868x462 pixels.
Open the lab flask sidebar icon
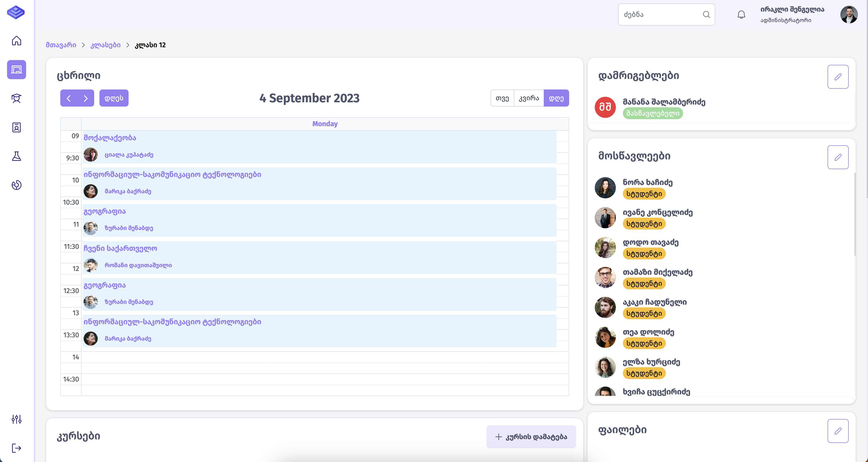17,156
